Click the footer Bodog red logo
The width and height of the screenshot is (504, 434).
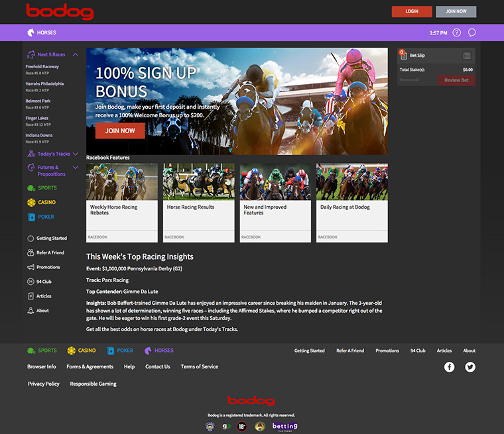(x=251, y=401)
